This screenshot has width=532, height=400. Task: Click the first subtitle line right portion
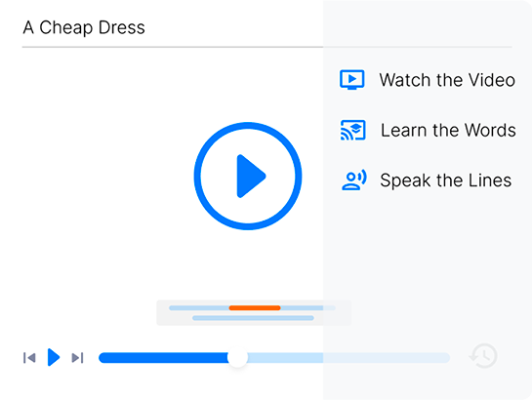[308, 307]
